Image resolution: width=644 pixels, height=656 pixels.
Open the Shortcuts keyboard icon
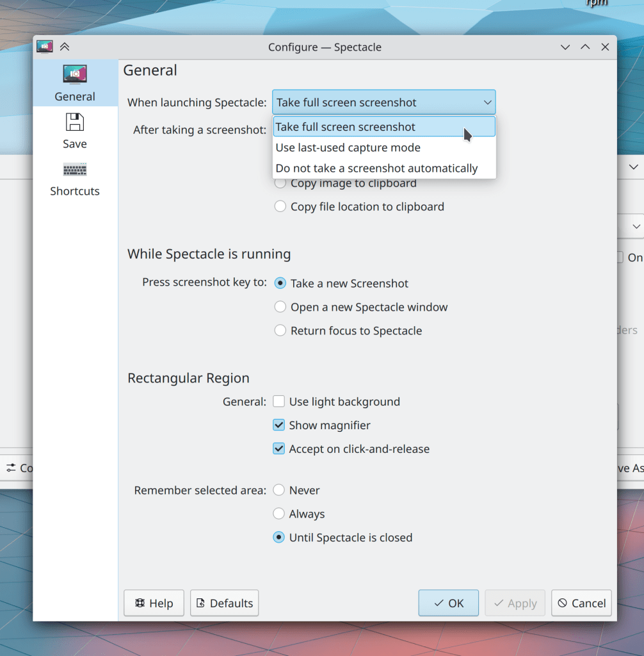pos(75,170)
